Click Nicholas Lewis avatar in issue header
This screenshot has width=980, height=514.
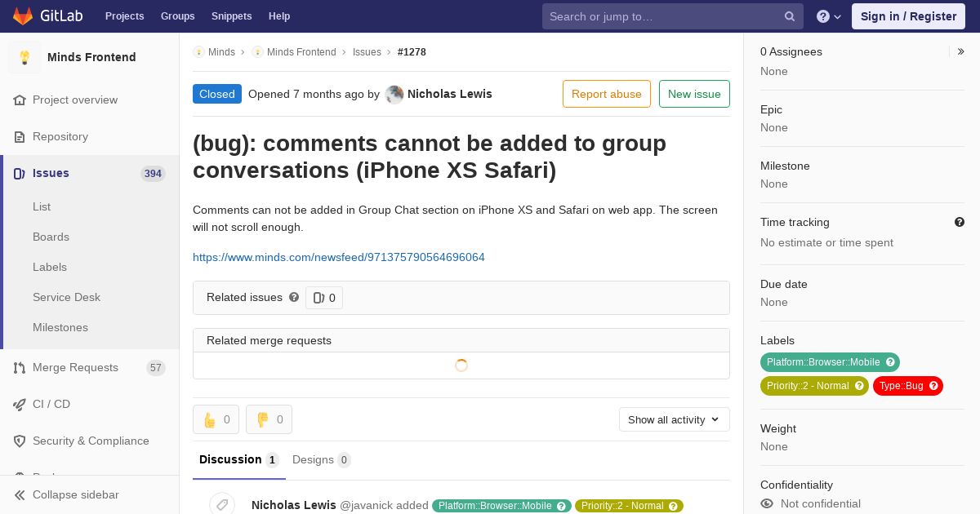point(394,94)
